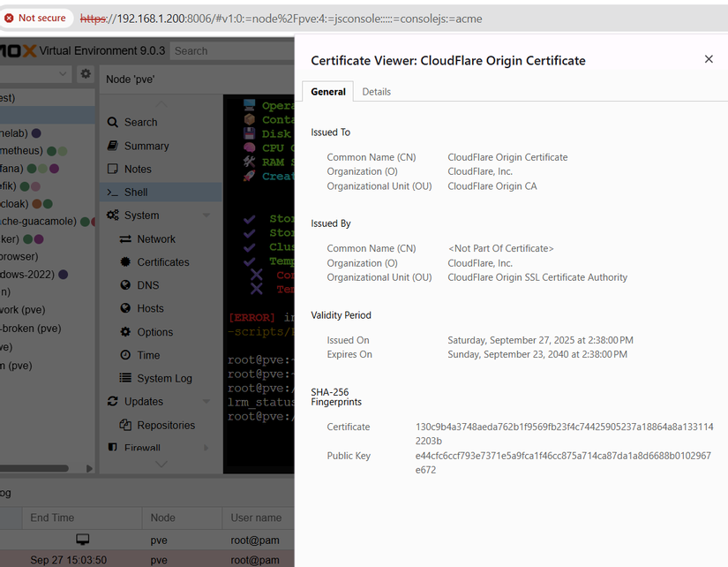Open Certificates under System

coord(163,262)
